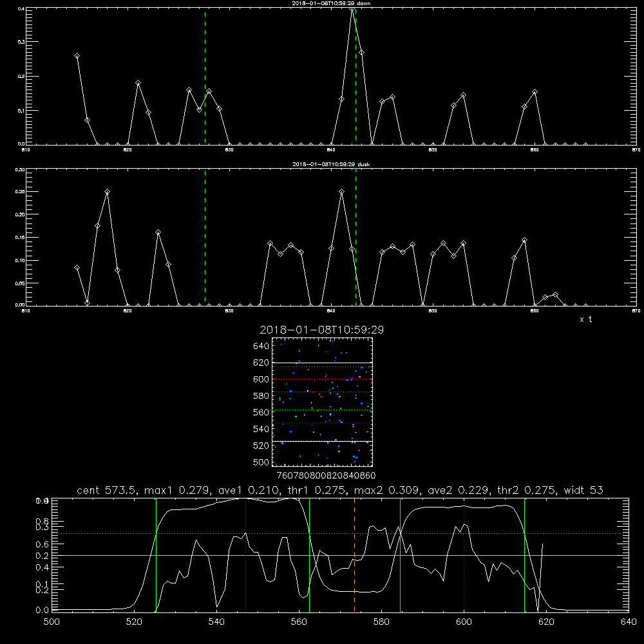This screenshot has height=644, width=644.
Task: Select the highest diamond peak in the dawn plot
Action: point(352,10)
